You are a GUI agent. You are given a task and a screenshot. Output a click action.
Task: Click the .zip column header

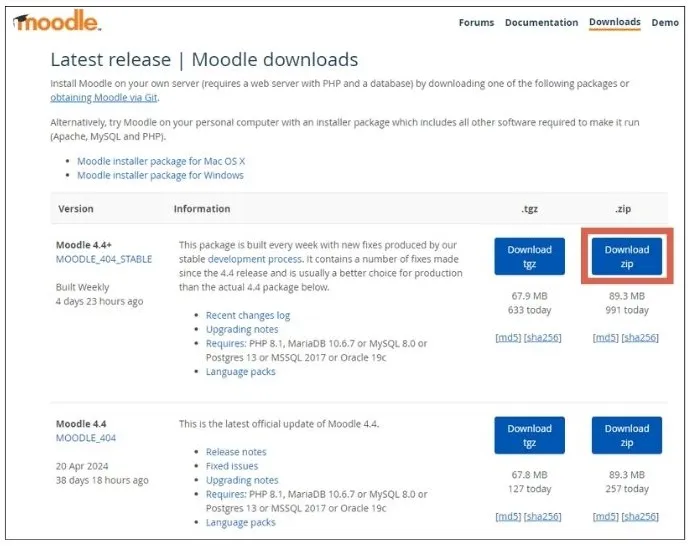coord(623,209)
